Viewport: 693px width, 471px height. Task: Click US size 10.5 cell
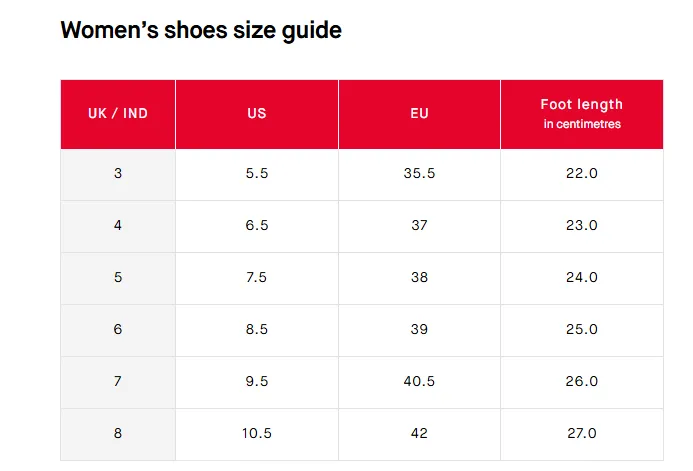coord(257,435)
